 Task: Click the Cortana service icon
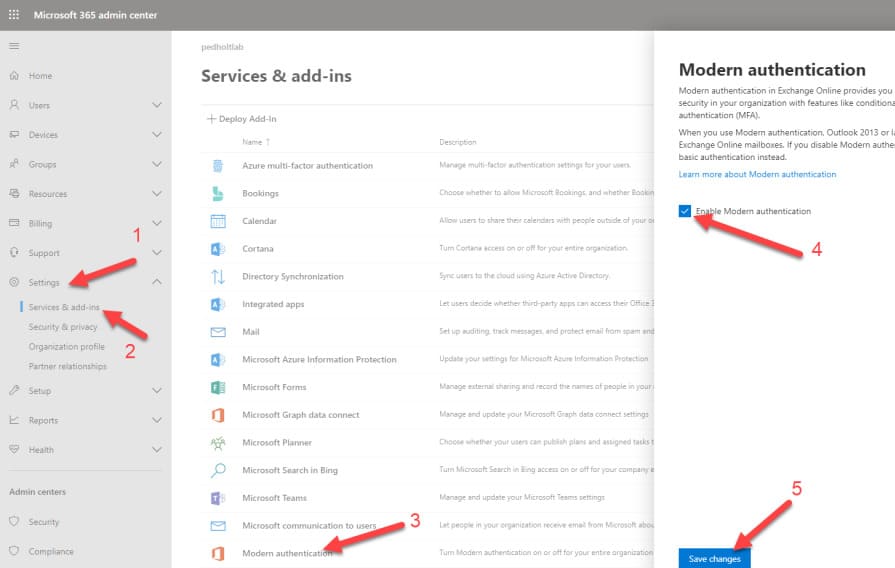pos(218,249)
